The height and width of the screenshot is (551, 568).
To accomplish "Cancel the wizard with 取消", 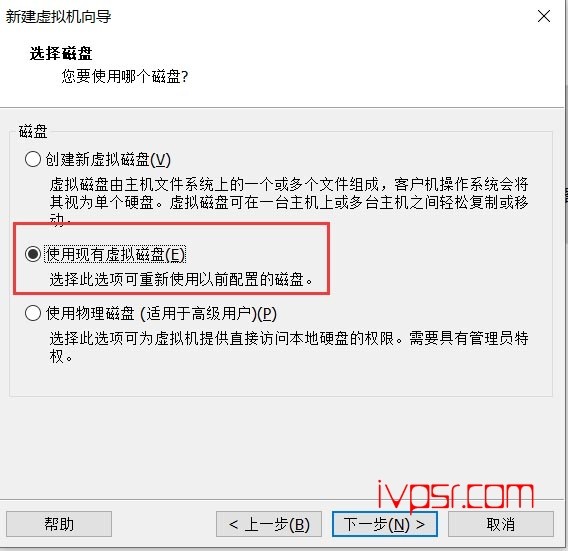I will coord(501,524).
